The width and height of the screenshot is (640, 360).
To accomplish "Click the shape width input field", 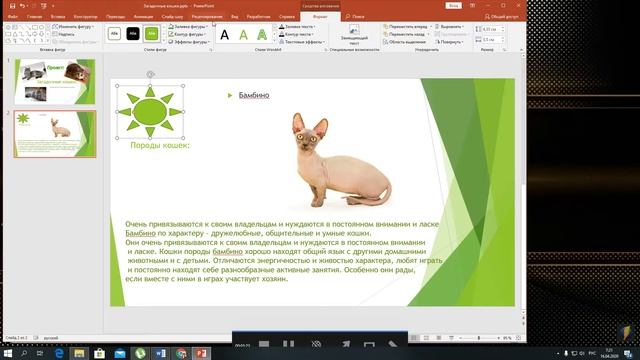I will [491, 40].
